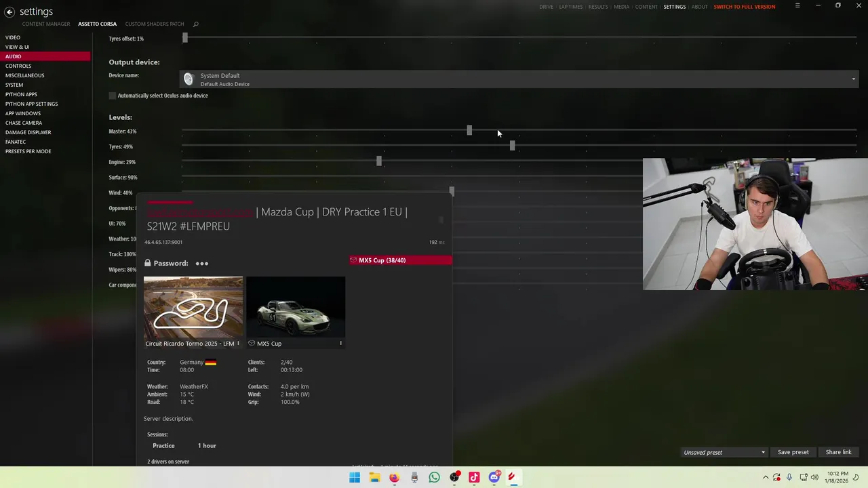This screenshot has width=868, height=488.
Task: Click the back arrow beside the settings title
Action: pos(9,12)
